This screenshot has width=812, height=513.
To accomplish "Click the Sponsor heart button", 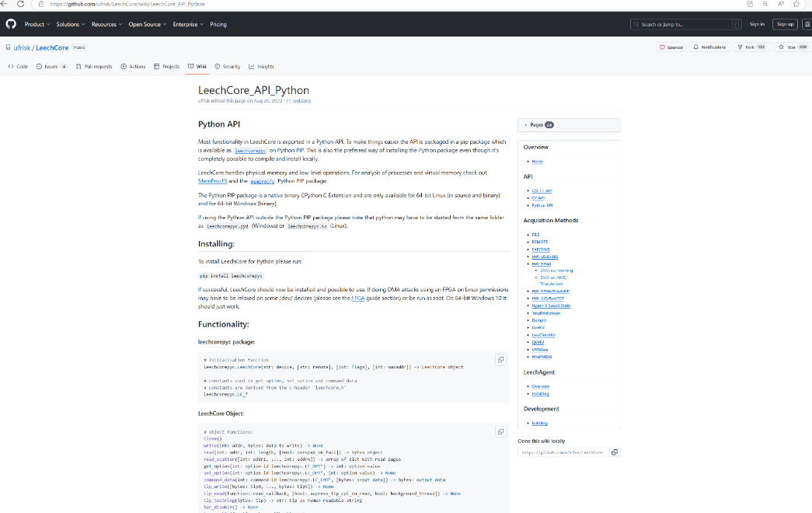I will click(671, 47).
